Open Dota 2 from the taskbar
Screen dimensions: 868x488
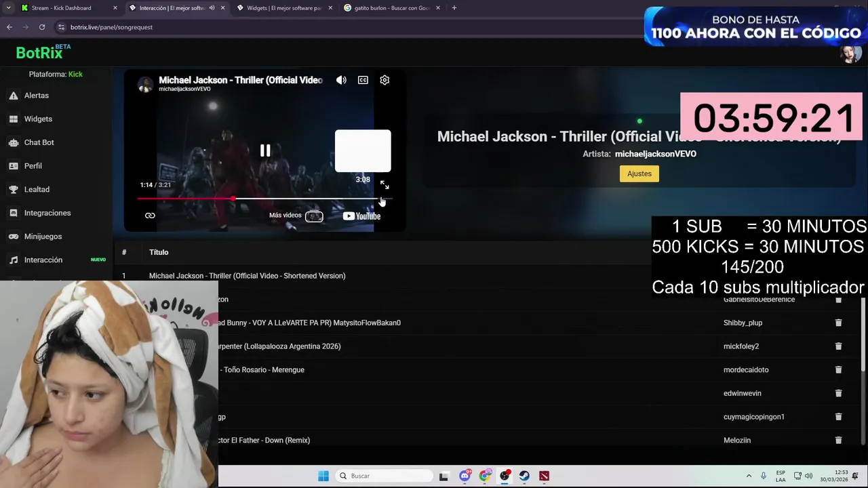544,476
